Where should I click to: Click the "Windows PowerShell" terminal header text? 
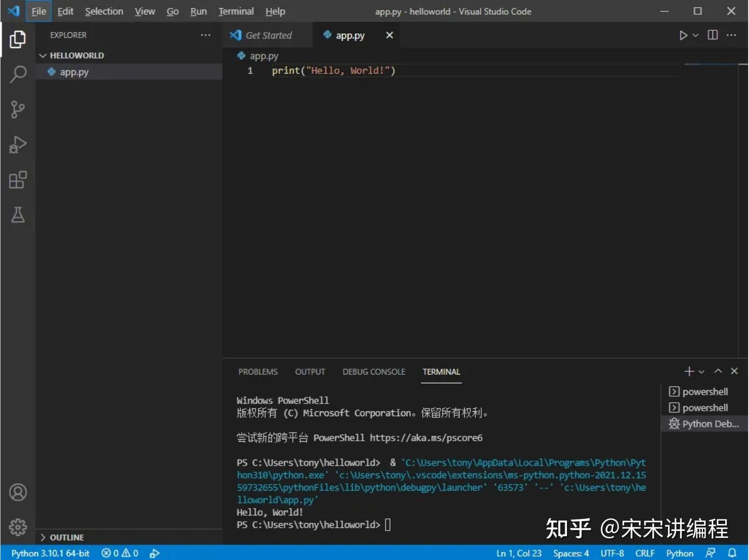282,400
